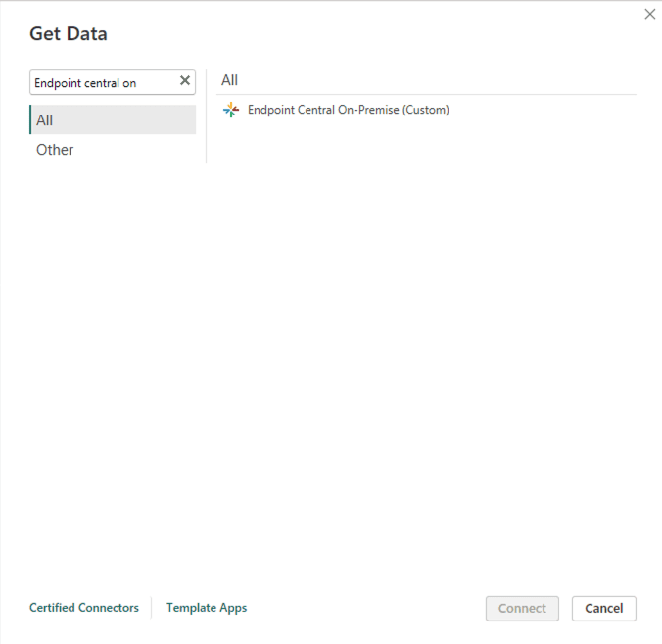The image size is (662, 644).
Task: Select the All category in the sidebar
Action: [x=113, y=119]
